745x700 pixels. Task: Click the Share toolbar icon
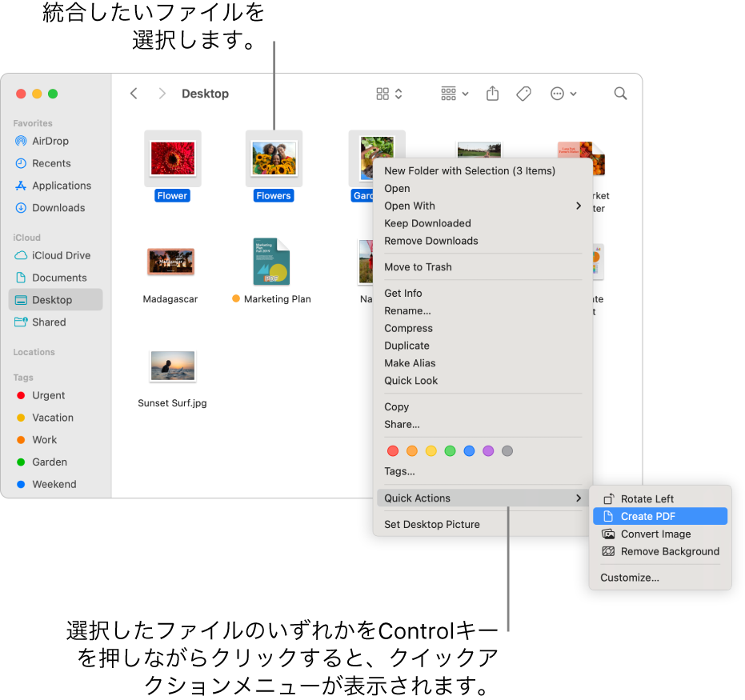point(493,94)
